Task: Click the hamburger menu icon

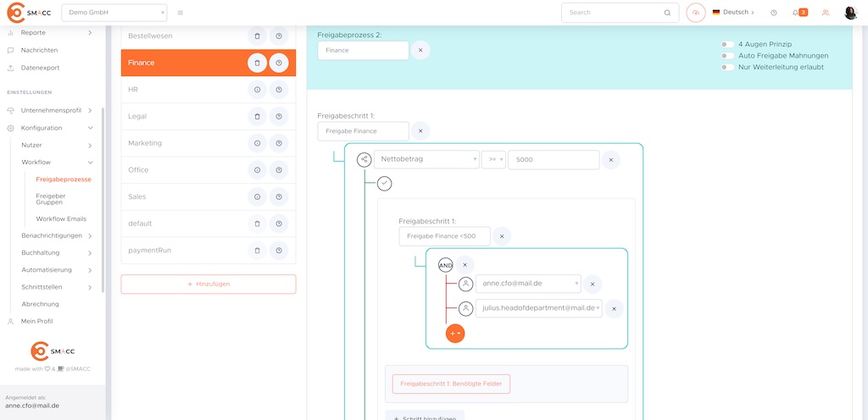Action: point(181,13)
